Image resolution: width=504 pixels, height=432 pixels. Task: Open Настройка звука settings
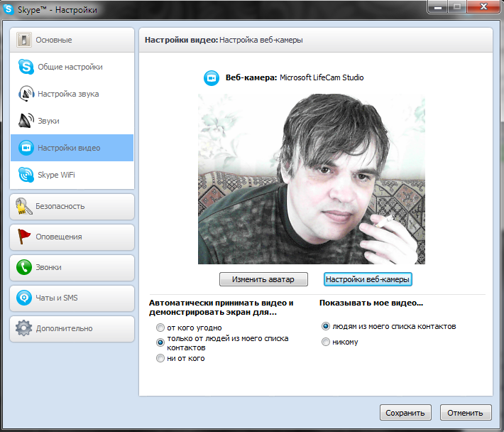[72, 94]
